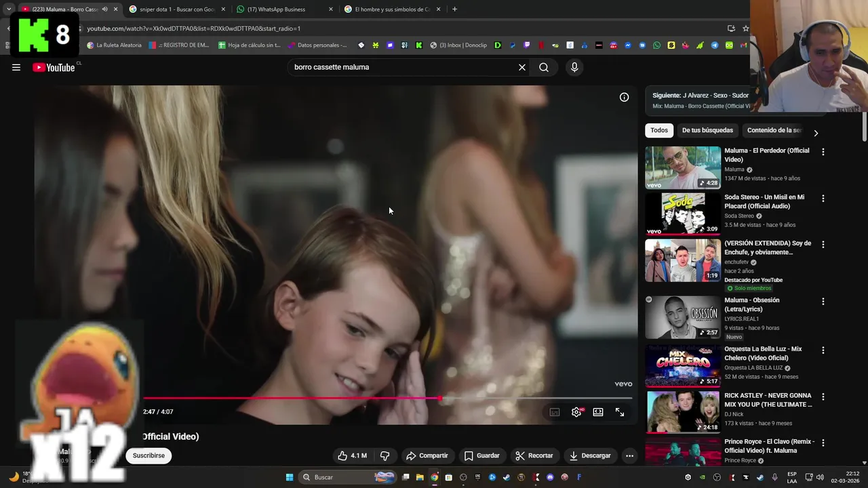Open the YouTube hamburger guide menu
Screen dimensions: 868x488
(x=16, y=67)
